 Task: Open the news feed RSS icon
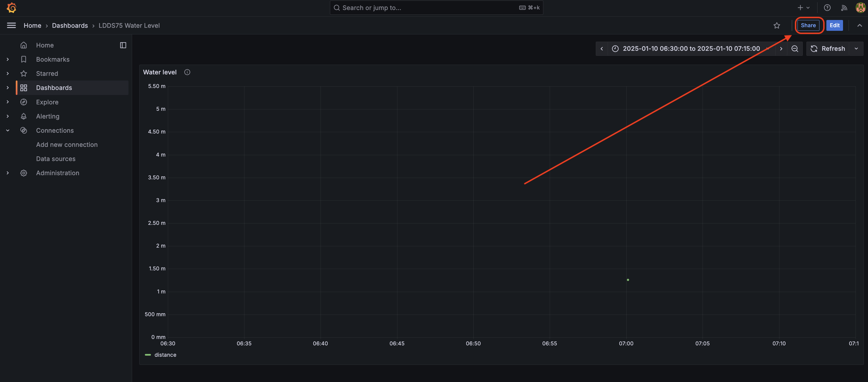point(844,7)
